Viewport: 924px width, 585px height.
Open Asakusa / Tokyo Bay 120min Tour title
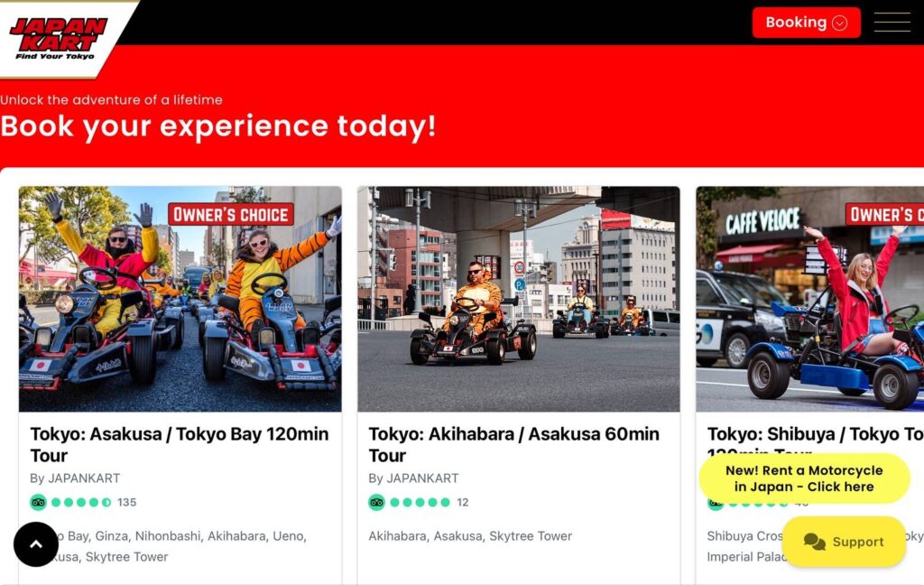coord(179,444)
